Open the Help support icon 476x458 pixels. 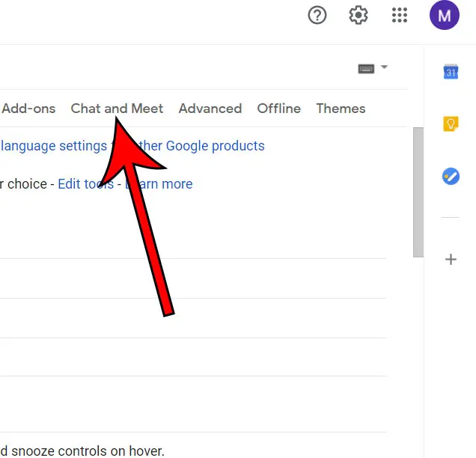[317, 15]
